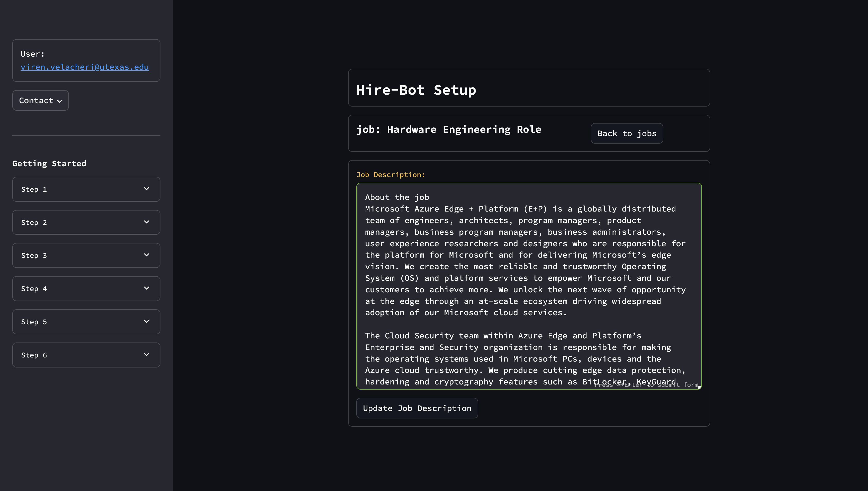Expand the Step 3 section
This screenshot has width=868, height=491.
click(86, 255)
